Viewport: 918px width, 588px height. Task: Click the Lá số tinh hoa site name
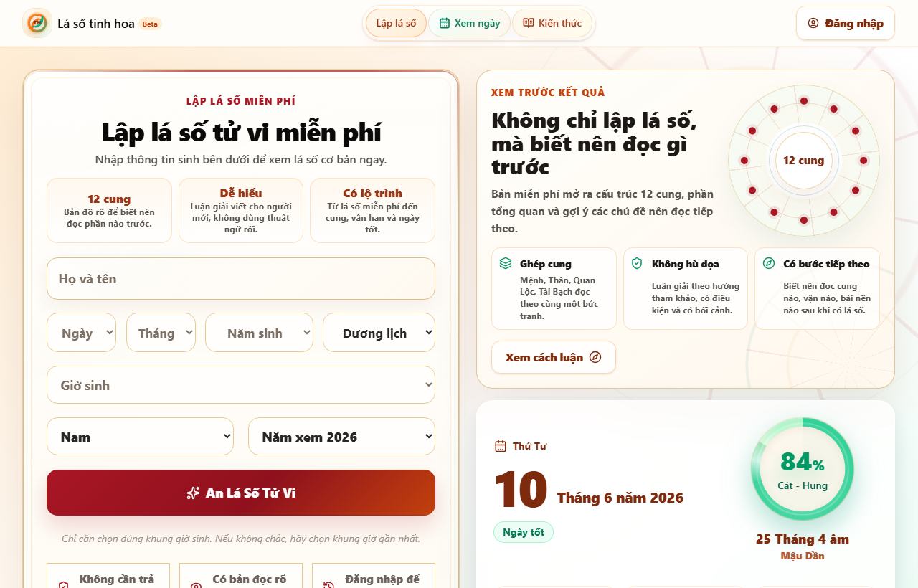point(96,23)
